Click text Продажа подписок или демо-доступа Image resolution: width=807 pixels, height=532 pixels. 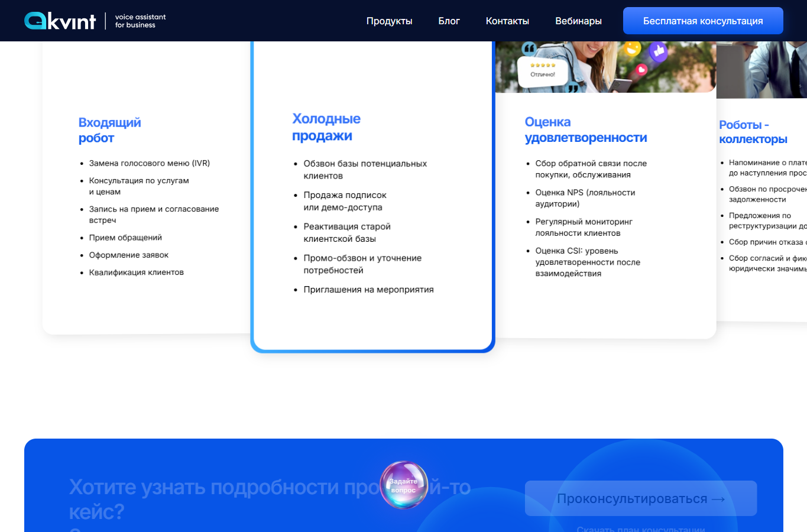pyautogui.click(x=345, y=201)
